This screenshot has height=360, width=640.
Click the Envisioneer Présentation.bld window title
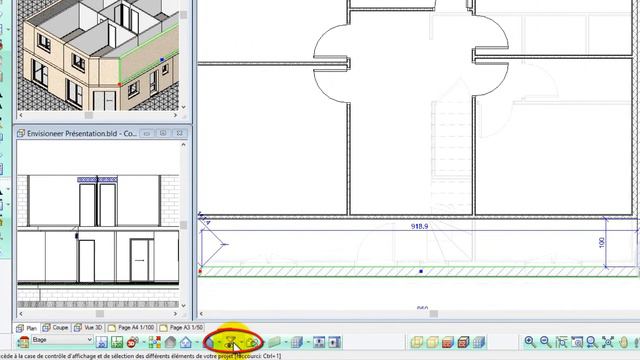82,133
